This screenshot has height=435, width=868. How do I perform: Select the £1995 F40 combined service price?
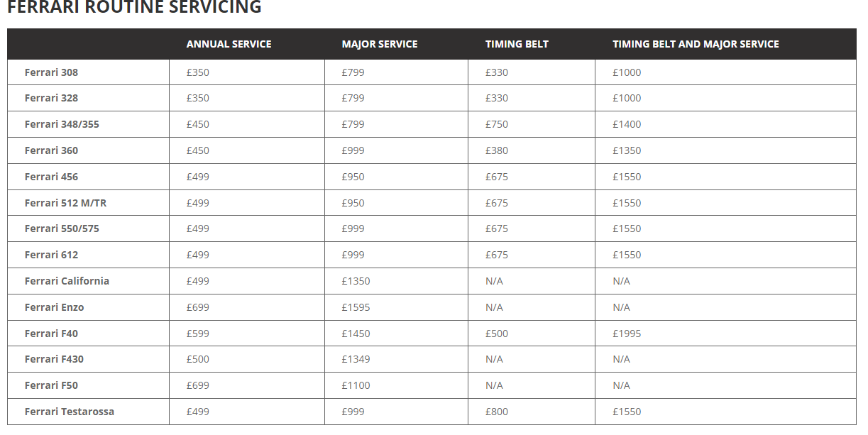tap(627, 334)
